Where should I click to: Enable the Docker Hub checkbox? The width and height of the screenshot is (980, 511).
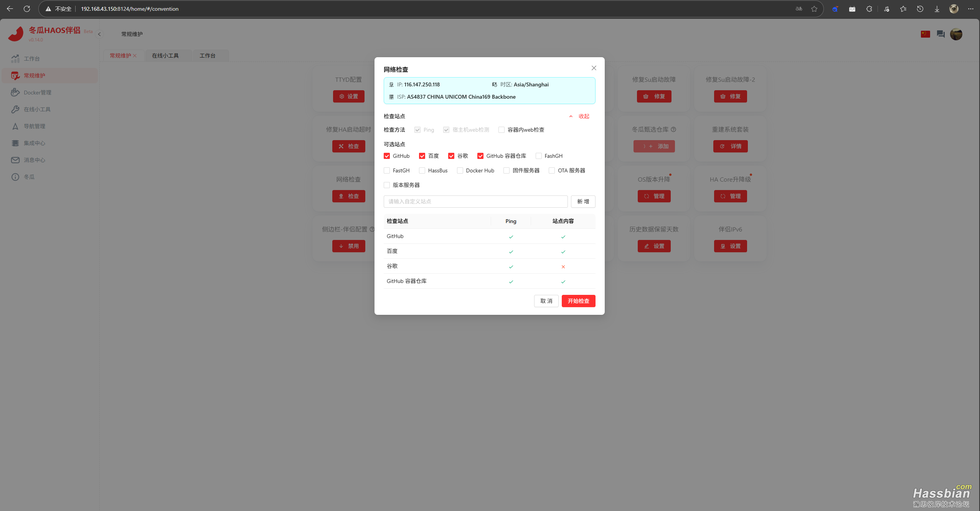pos(460,170)
